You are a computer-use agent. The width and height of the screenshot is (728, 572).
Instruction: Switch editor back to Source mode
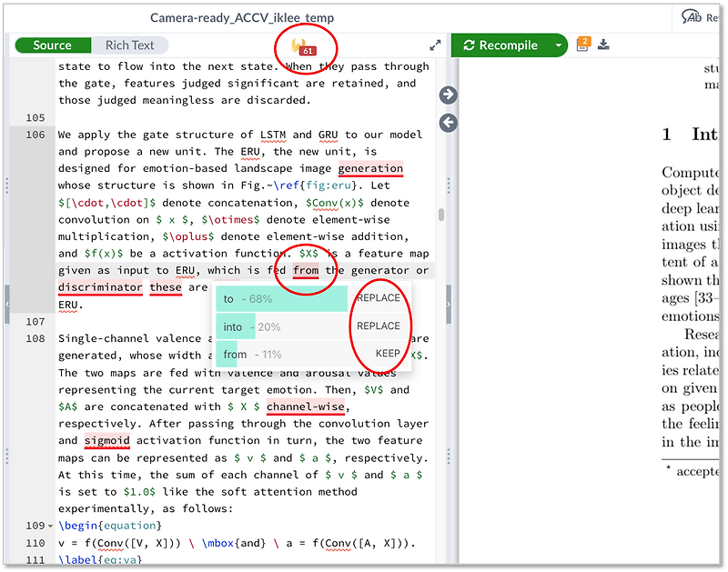[x=52, y=45]
